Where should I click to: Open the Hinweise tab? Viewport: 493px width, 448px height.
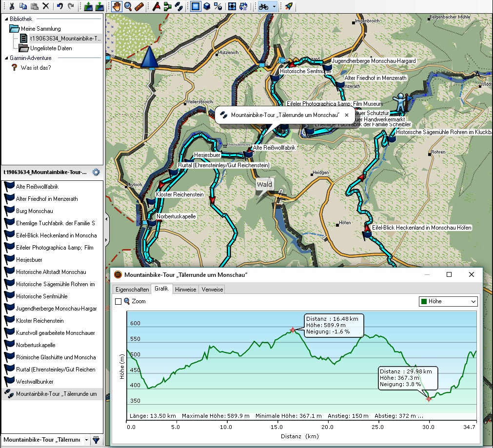185,290
